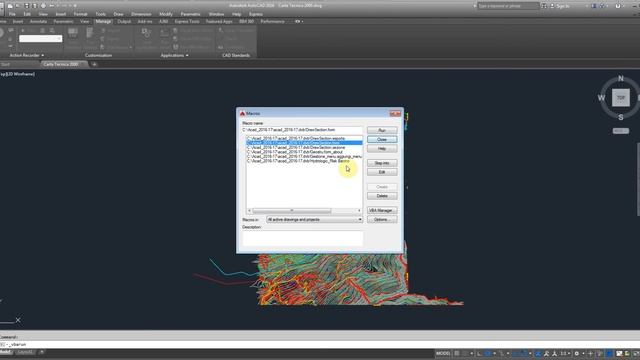The height and width of the screenshot is (360, 640).
Task: Add a new layout with plus icon
Action: tap(41, 352)
